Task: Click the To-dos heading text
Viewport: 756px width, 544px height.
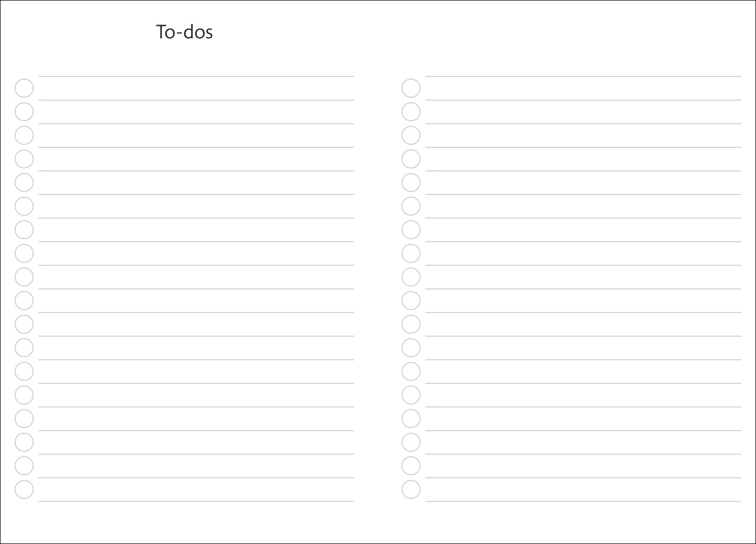Action: [184, 32]
